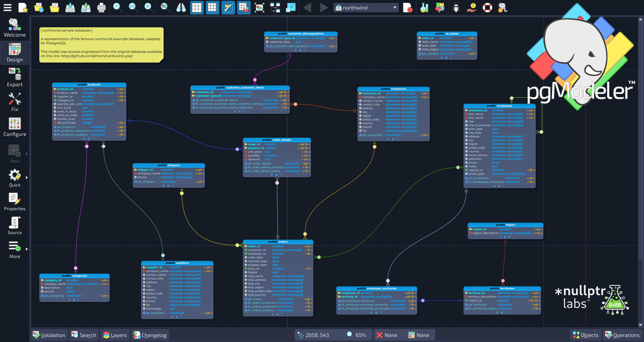
Task: Open the find object magnifier tool
Action: [x=165, y=7]
